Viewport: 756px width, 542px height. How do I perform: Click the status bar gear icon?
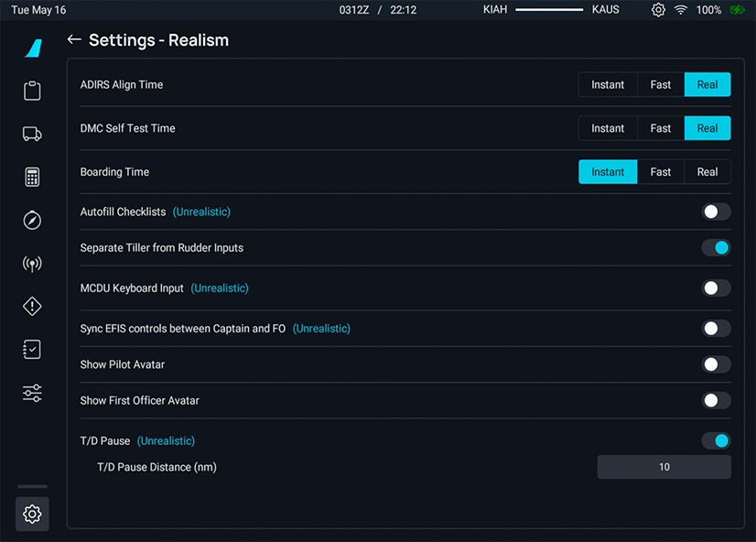(658, 10)
